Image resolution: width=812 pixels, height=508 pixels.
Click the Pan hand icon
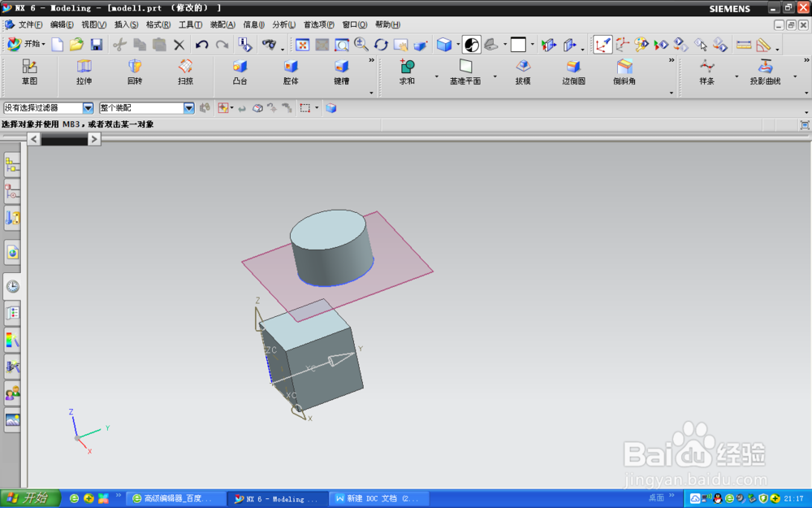pos(400,45)
